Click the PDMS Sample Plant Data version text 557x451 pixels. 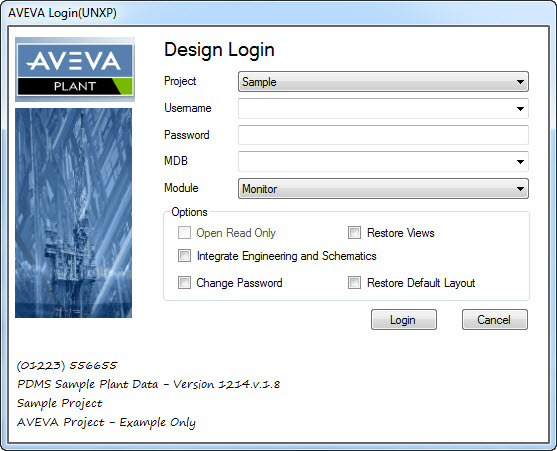pos(148,384)
